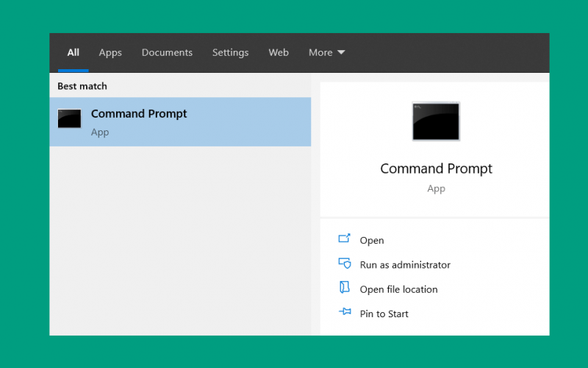
Task: Click the Open text link
Action: pos(372,241)
